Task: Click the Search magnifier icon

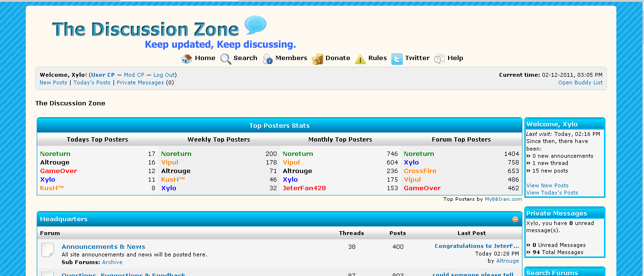Action: tap(225, 59)
